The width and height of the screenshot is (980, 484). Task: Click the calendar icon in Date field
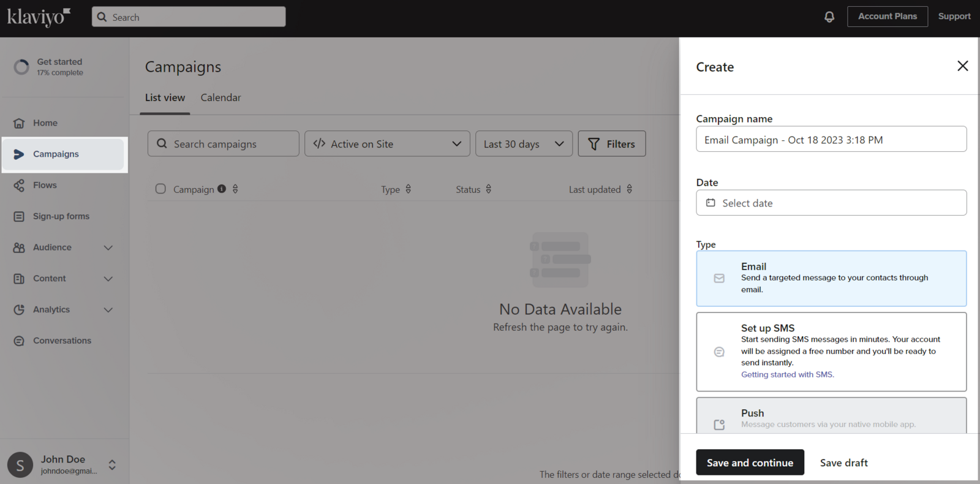(x=710, y=203)
